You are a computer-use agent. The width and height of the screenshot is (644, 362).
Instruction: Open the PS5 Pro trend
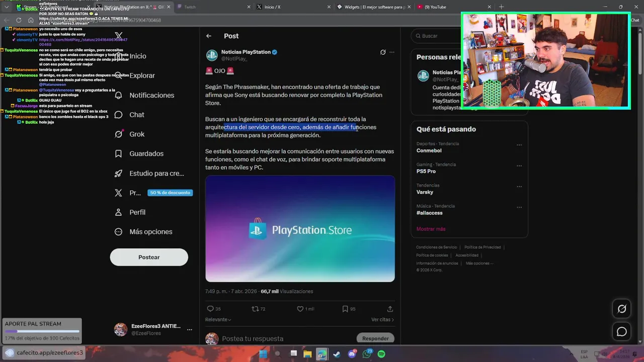(426, 171)
